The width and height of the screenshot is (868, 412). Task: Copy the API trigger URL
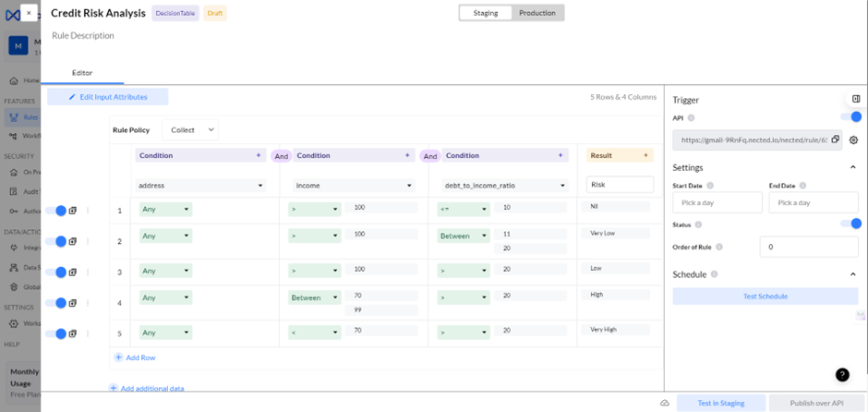click(835, 139)
